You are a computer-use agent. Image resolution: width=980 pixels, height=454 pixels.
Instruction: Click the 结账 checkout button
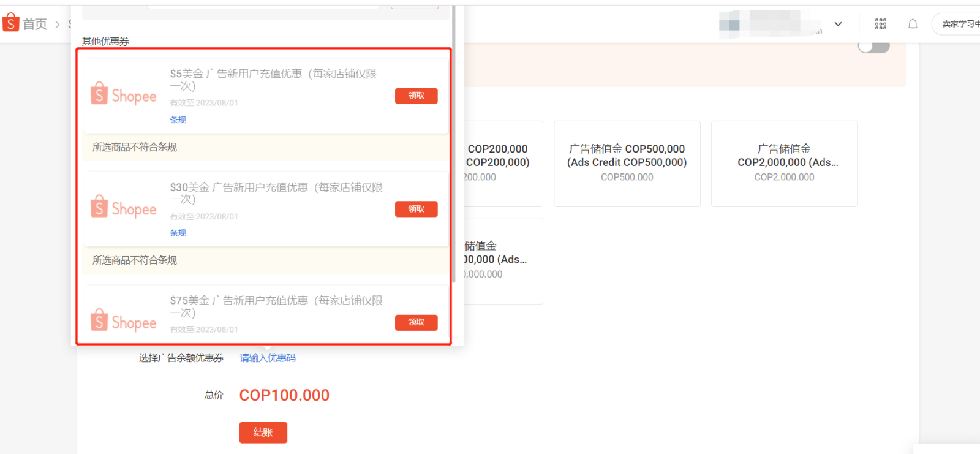pyautogui.click(x=263, y=433)
